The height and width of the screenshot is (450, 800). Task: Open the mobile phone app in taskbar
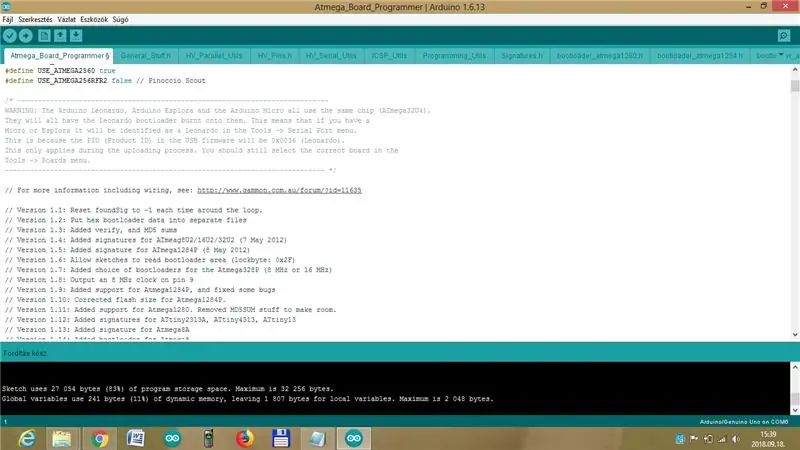click(x=208, y=438)
